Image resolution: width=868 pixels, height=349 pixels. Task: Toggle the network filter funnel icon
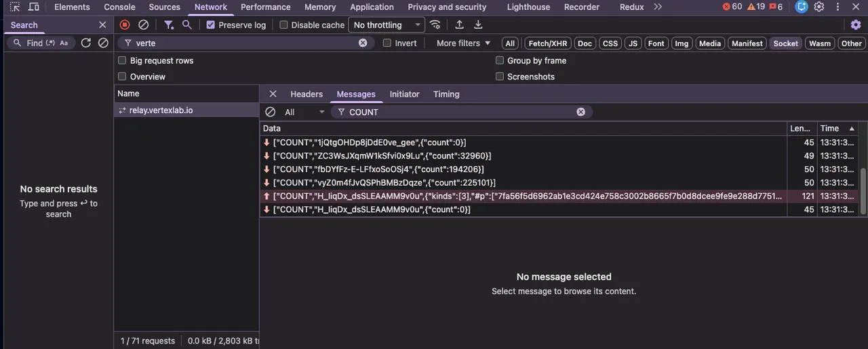(x=168, y=24)
